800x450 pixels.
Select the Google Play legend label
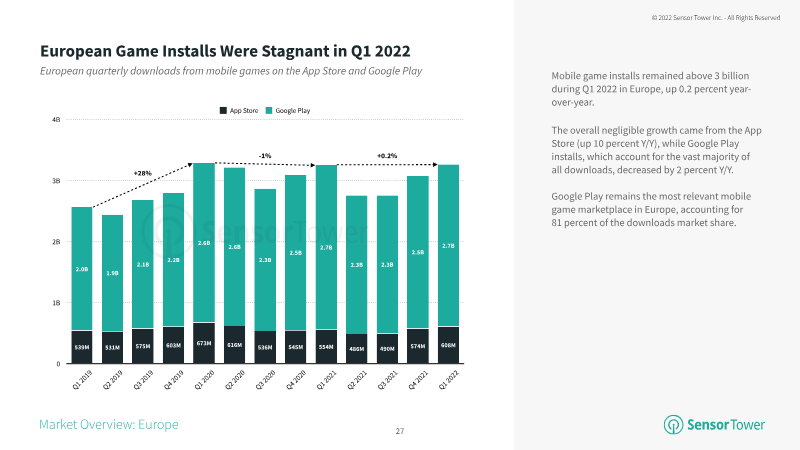click(x=294, y=109)
